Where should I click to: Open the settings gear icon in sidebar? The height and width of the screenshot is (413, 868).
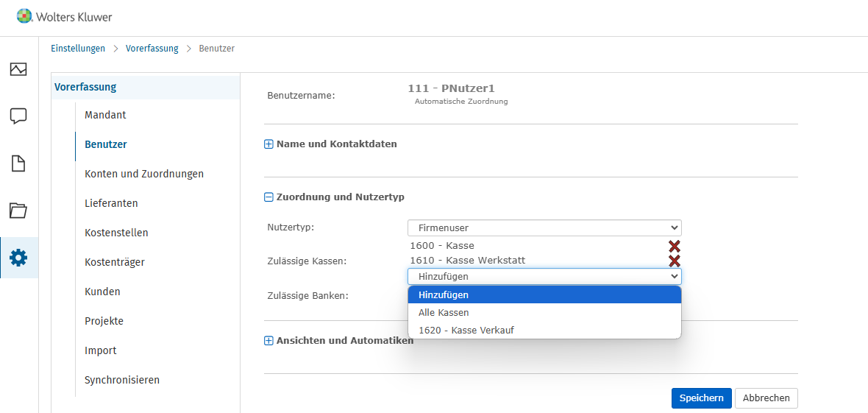18,258
